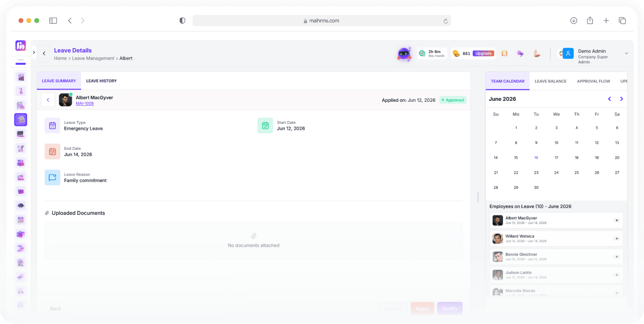Open Judson Larkin's entry in employees on leave
The image size is (644, 324).
point(556,275)
